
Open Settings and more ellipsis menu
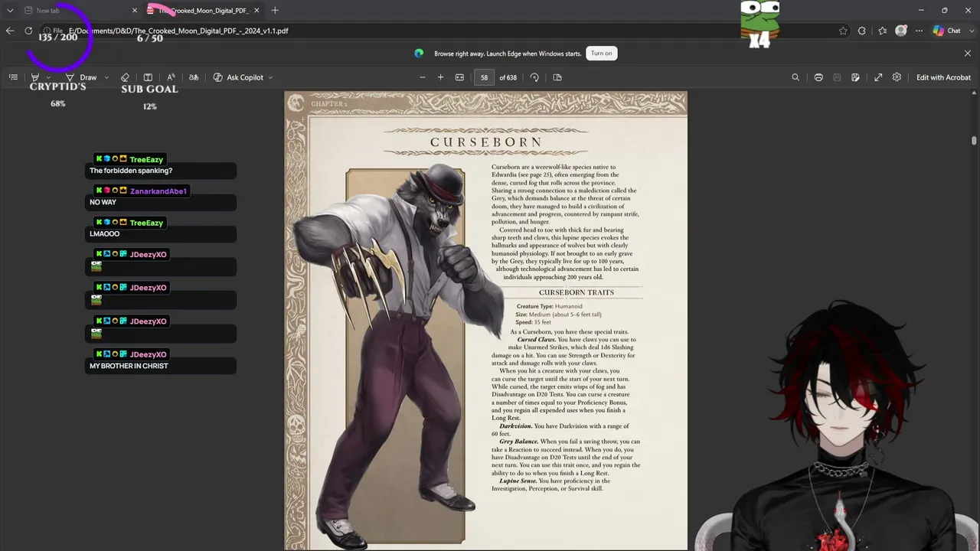[920, 31]
